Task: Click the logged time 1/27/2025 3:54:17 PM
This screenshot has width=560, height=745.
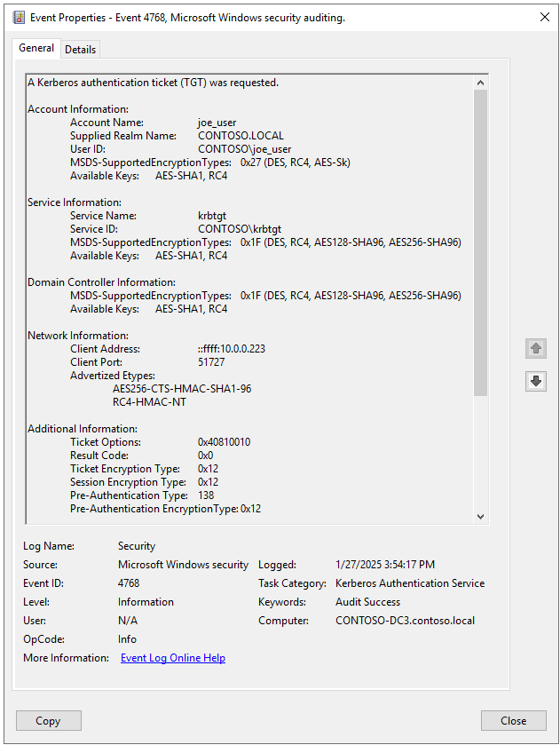Action: (385, 565)
